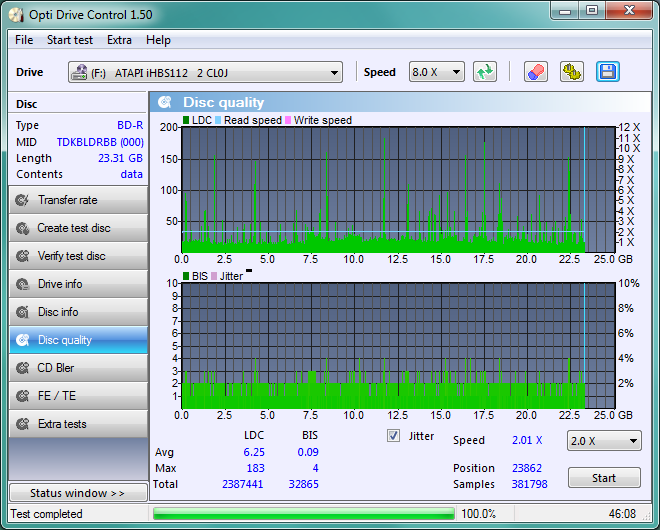Click the disc icon next to Drive info

coord(22,284)
